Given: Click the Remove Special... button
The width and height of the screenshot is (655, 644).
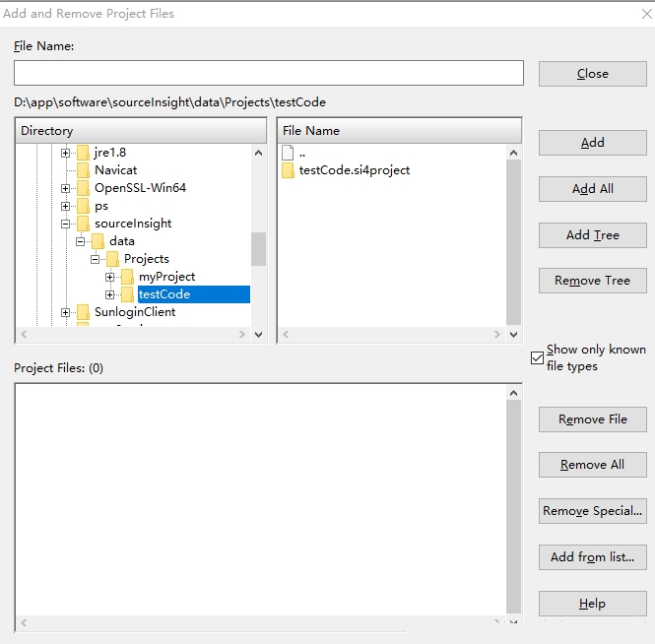Looking at the screenshot, I should coord(592,511).
